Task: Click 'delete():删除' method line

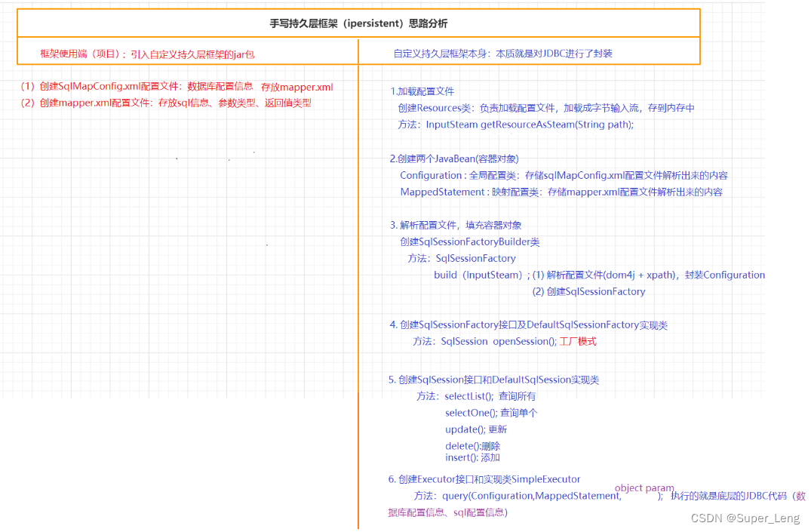Action: point(473,445)
